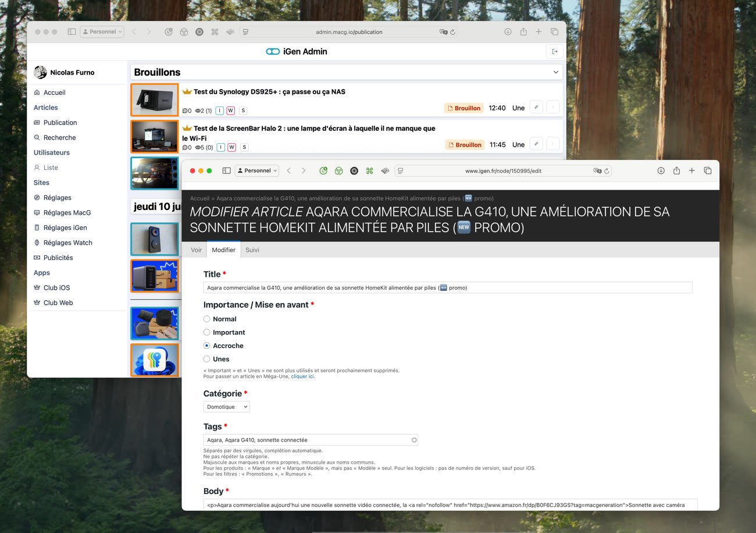Screen dimensions: 756x533
Task: Go back in igen.fr Safari window
Action: coord(289,170)
